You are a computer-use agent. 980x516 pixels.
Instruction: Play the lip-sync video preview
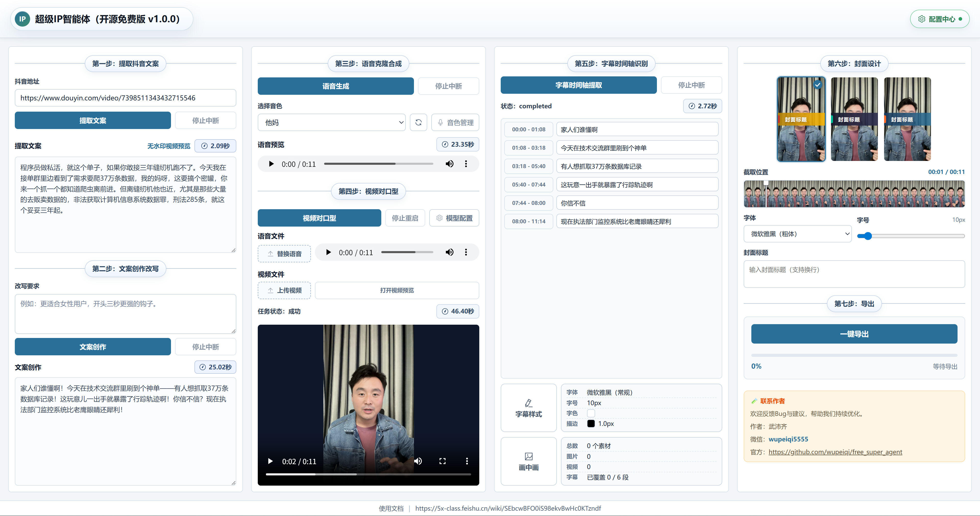pyautogui.click(x=271, y=461)
